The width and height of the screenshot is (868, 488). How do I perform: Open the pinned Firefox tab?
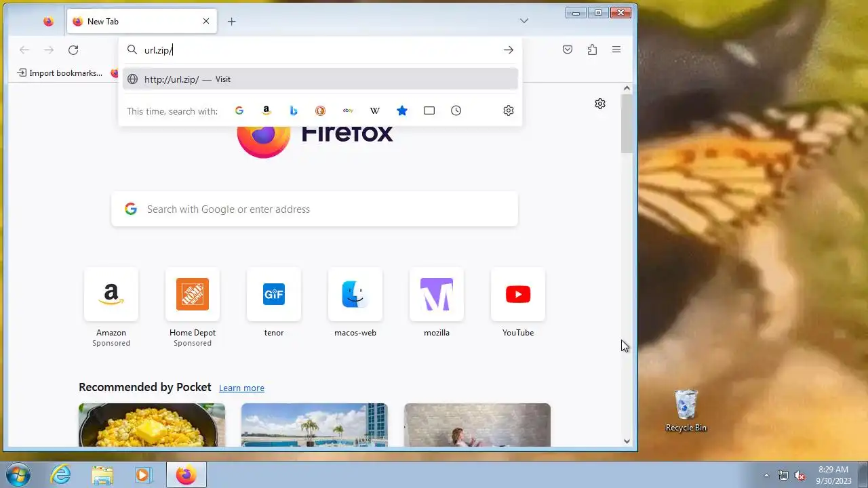pos(48,21)
